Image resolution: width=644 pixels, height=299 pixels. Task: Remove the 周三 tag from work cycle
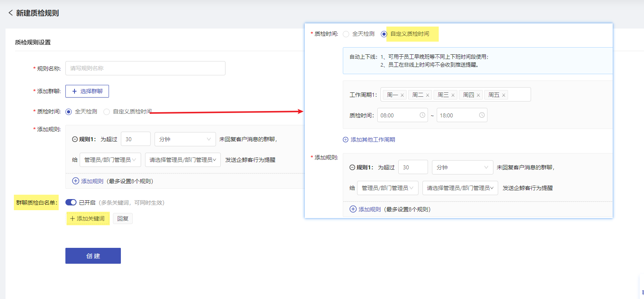(x=453, y=95)
